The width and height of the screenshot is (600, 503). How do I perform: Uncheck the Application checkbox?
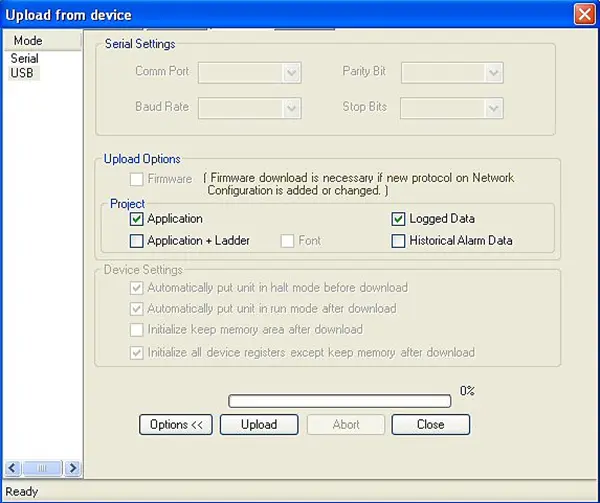tap(137, 219)
